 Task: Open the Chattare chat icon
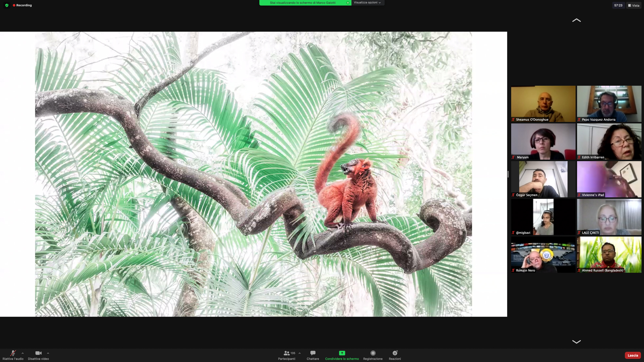[x=313, y=353]
